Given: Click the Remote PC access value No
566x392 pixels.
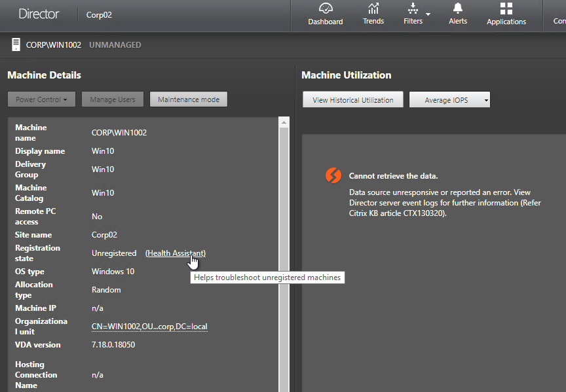Looking at the screenshot, I should [97, 217].
